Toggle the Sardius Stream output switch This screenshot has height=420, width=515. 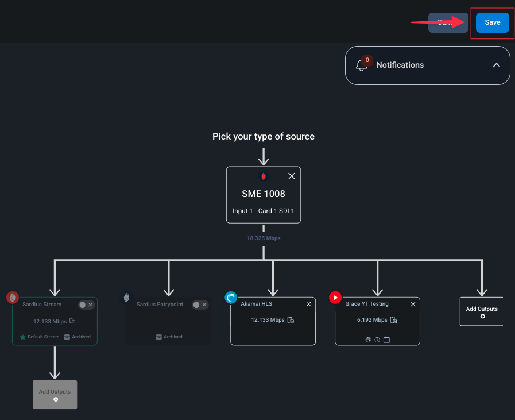[x=83, y=305]
